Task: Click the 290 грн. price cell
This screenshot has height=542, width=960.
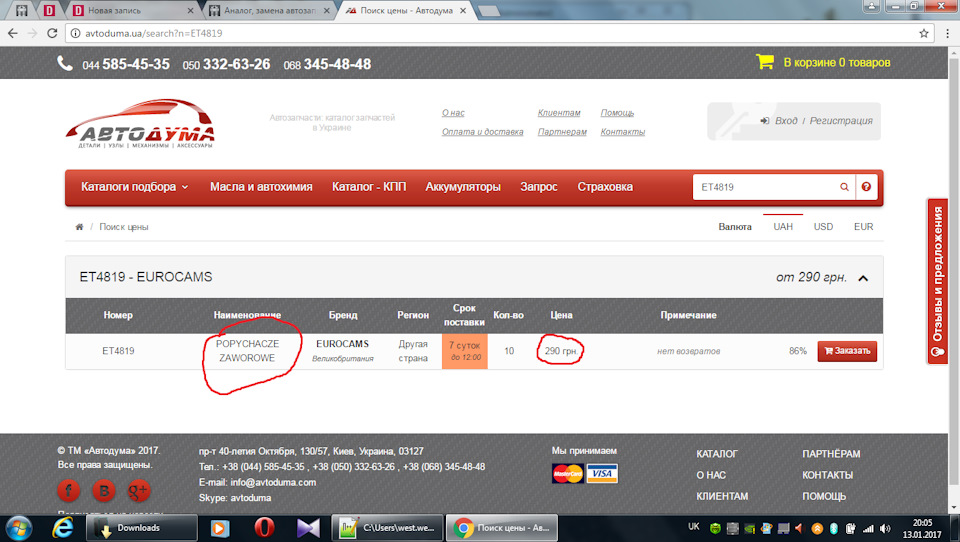Action: (561, 351)
